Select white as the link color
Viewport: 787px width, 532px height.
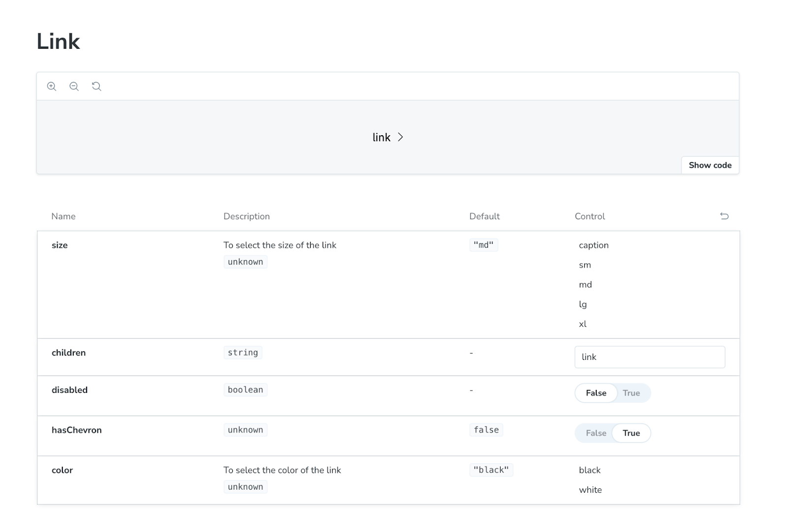tap(590, 490)
